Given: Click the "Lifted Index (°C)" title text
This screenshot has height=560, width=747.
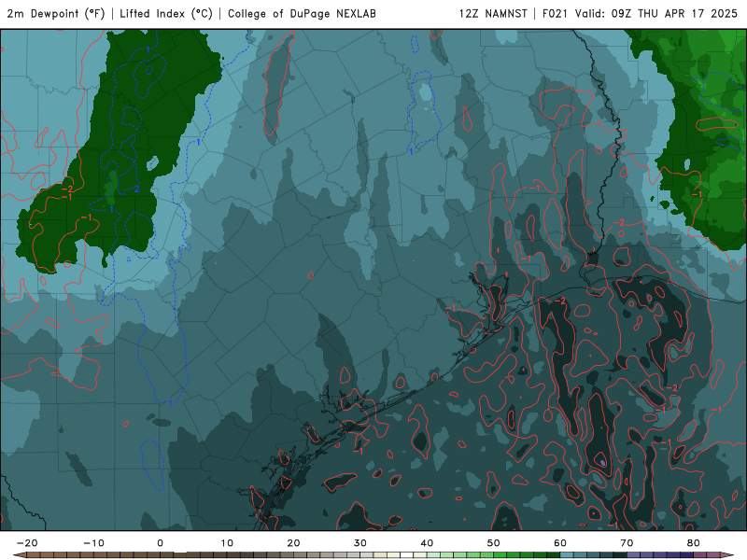Looking at the screenshot, I should (x=166, y=13).
